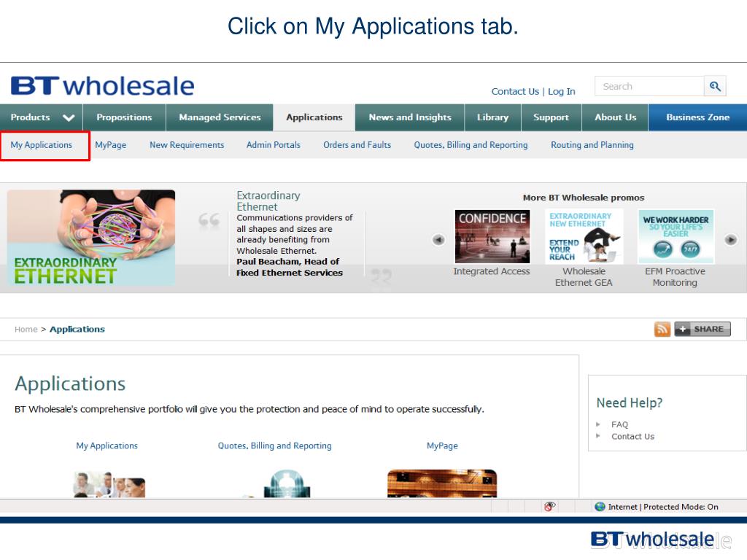Select the Applications tab in the nav bar
747x560 pixels.
coord(314,117)
